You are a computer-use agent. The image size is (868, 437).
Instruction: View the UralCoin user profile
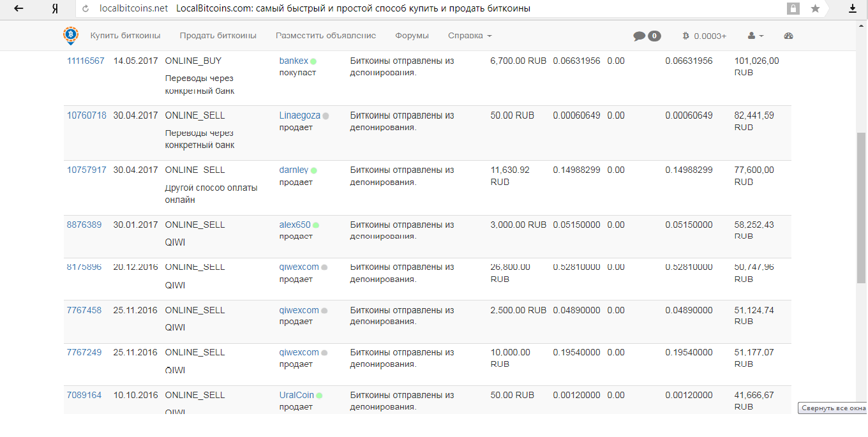click(297, 395)
